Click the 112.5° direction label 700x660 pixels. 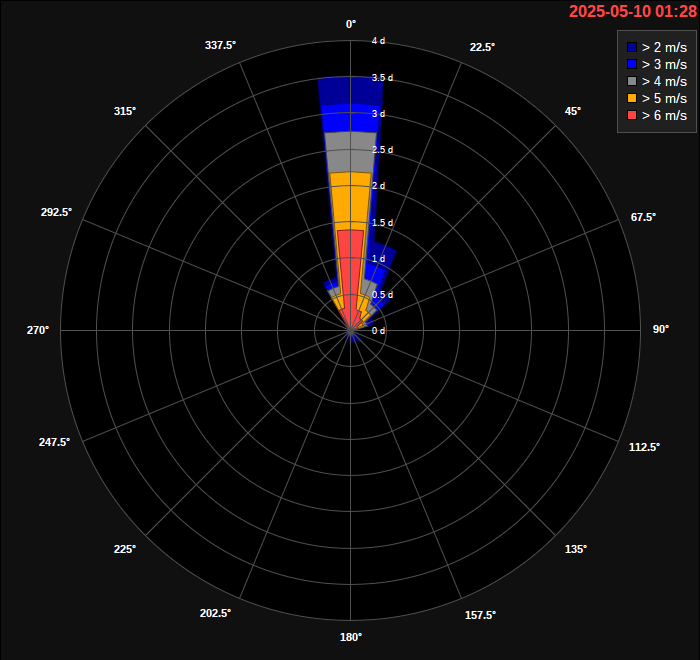(644, 447)
